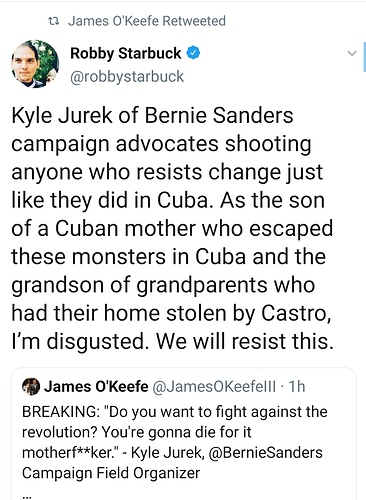
Task: Click the main tweet text about Kyle Jurek
Action: [172, 229]
